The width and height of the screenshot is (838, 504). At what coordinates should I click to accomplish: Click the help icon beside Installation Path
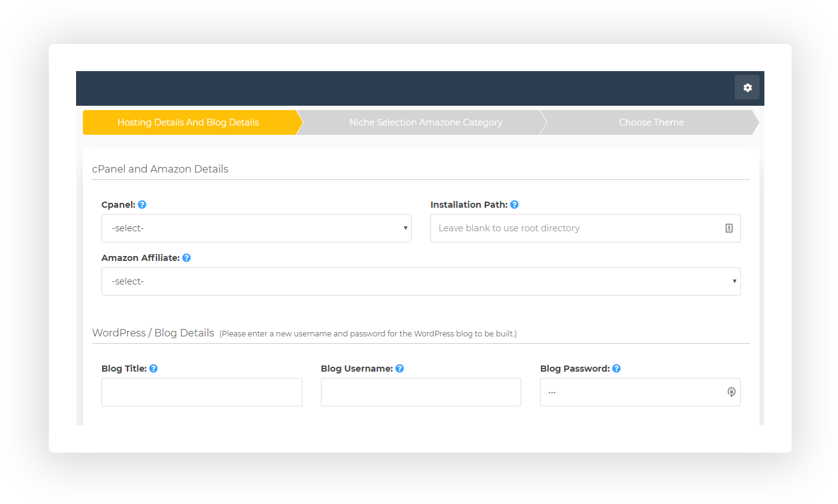tap(515, 205)
